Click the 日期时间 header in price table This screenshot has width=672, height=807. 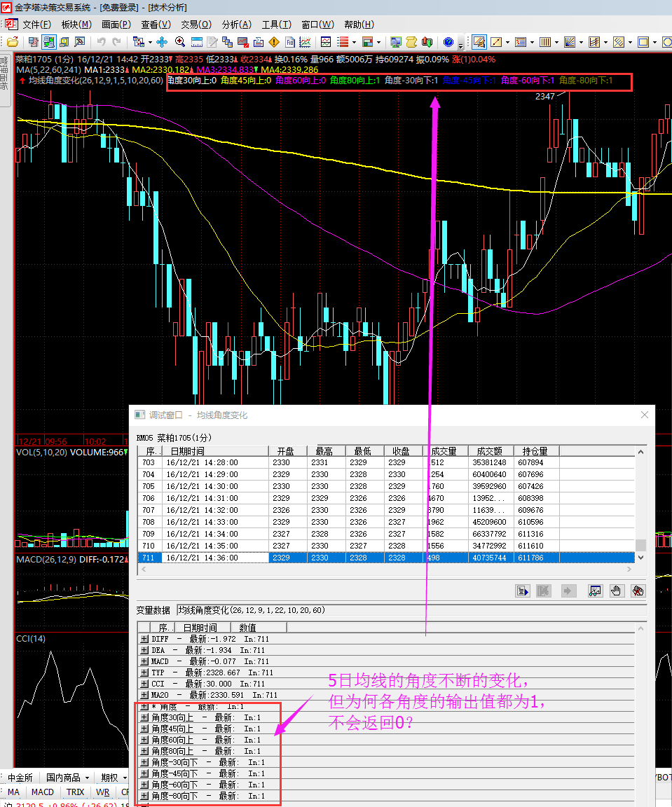pyautogui.click(x=215, y=451)
